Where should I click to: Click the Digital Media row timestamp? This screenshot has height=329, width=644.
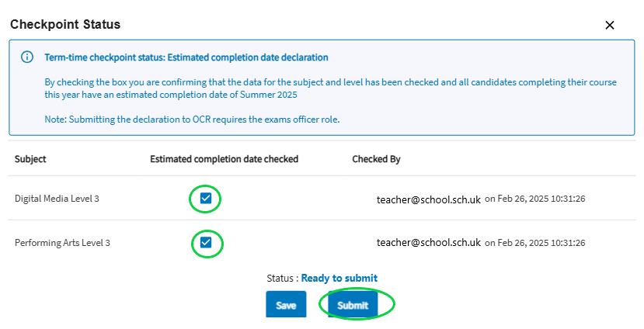point(535,199)
